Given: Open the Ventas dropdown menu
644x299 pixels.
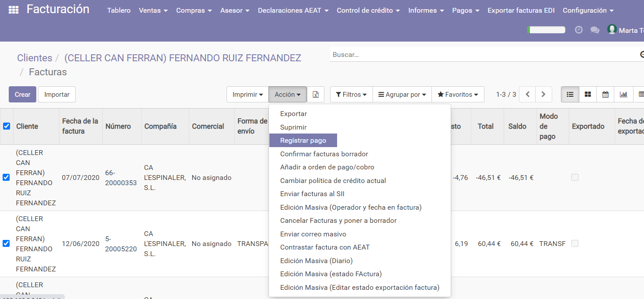Looking at the screenshot, I should [153, 10].
